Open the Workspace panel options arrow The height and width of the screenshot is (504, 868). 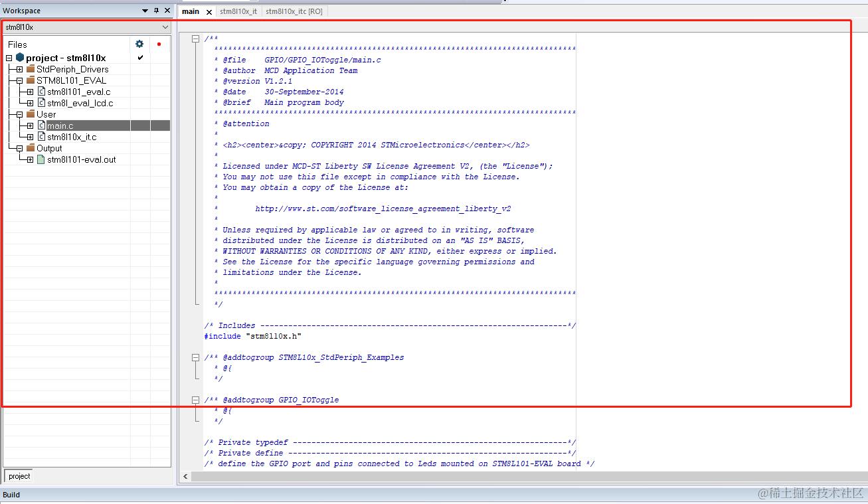coord(145,11)
